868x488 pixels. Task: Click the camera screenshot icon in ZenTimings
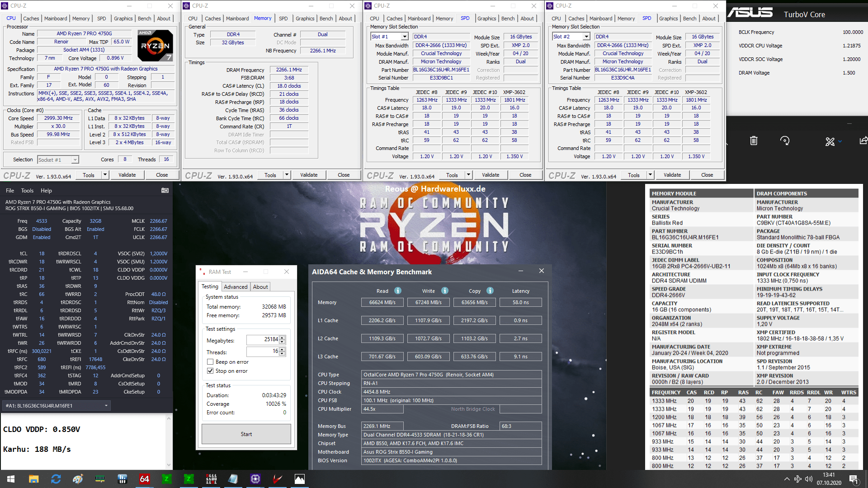click(165, 191)
